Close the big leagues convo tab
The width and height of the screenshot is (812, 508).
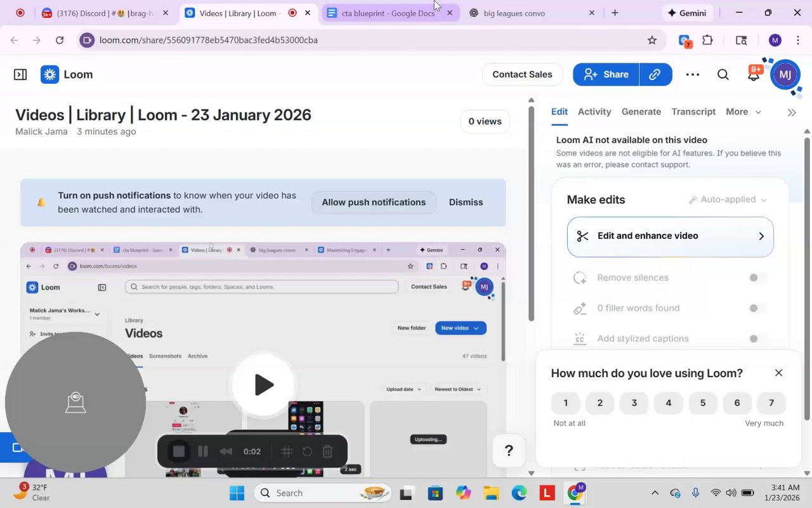pyautogui.click(x=592, y=13)
